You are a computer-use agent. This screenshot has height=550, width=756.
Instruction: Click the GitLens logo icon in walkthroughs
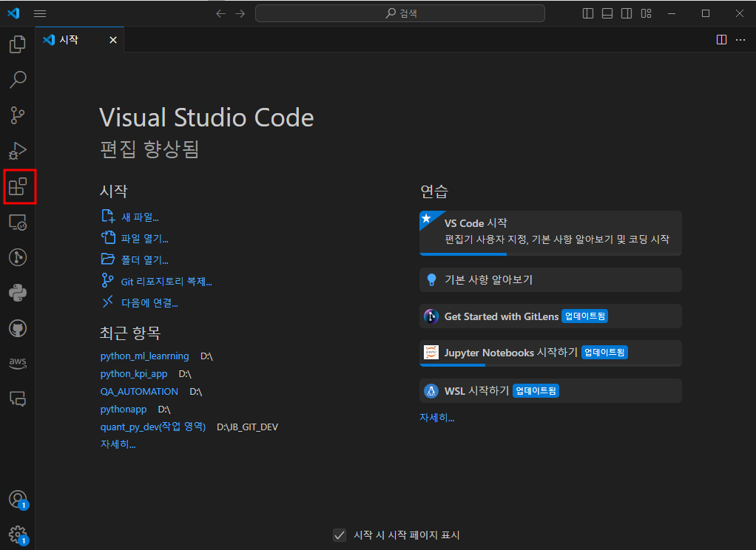(431, 316)
